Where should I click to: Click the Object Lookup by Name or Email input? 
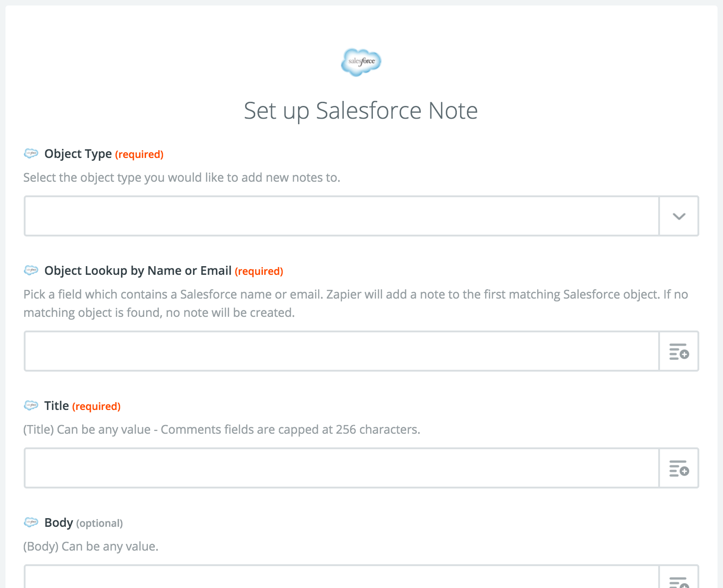click(341, 351)
